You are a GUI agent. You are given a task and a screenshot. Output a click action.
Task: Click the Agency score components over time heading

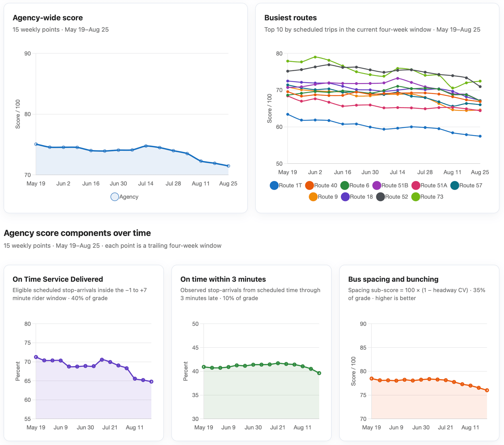click(77, 233)
